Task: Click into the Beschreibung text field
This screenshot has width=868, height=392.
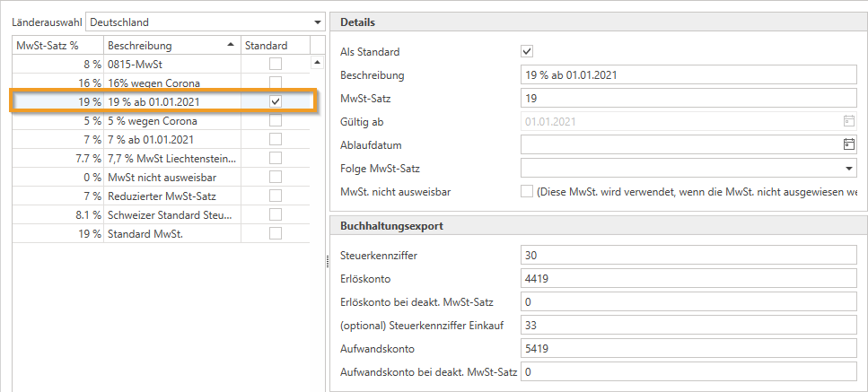Action: [687, 75]
